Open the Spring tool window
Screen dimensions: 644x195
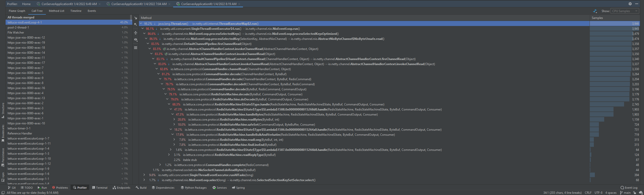[x=238, y=188]
